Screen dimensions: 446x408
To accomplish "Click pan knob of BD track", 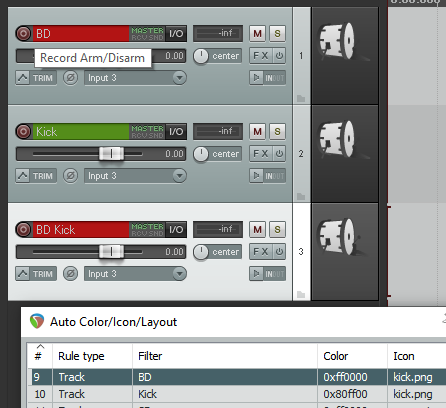I will pyautogui.click(x=201, y=56).
